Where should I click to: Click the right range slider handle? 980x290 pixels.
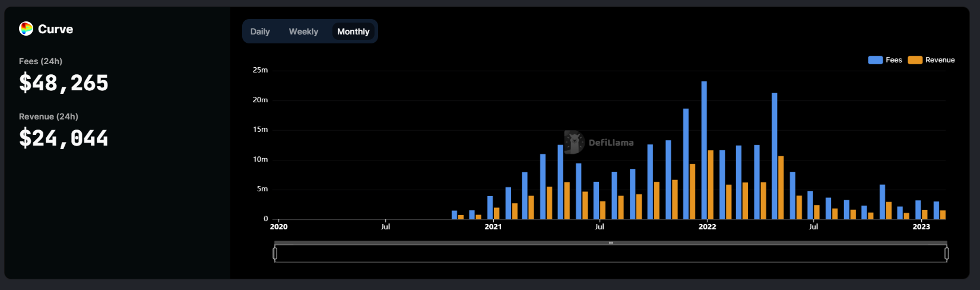[x=947, y=254]
